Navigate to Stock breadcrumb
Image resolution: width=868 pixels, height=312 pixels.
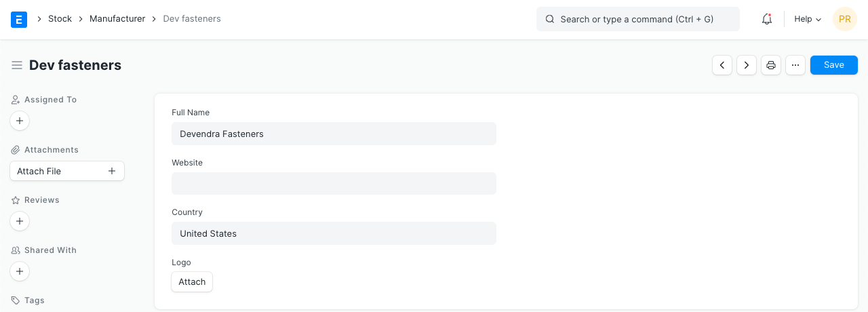[x=60, y=19]
